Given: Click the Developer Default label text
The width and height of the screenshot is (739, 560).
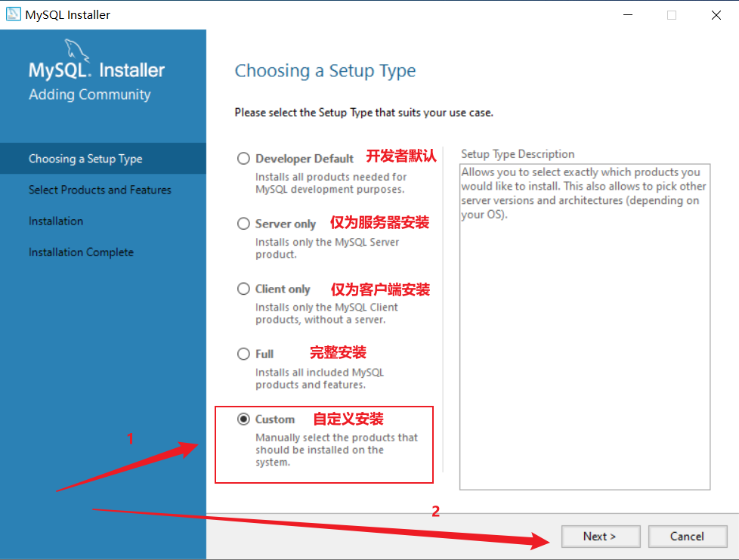Looking at the screenshot, I should 305,159.
